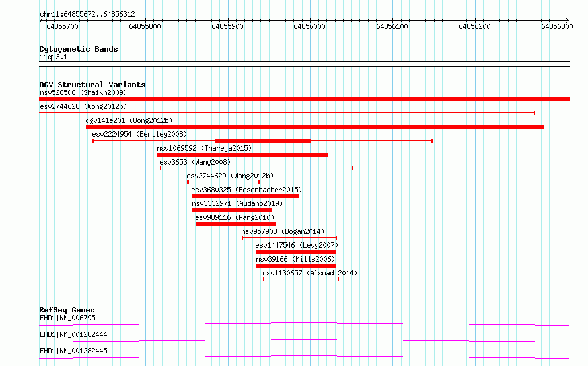This screenshot has height=366, width=588.
Task: Open variant esv1447546 (Levy2007) label
Action: tap(297, 245)
